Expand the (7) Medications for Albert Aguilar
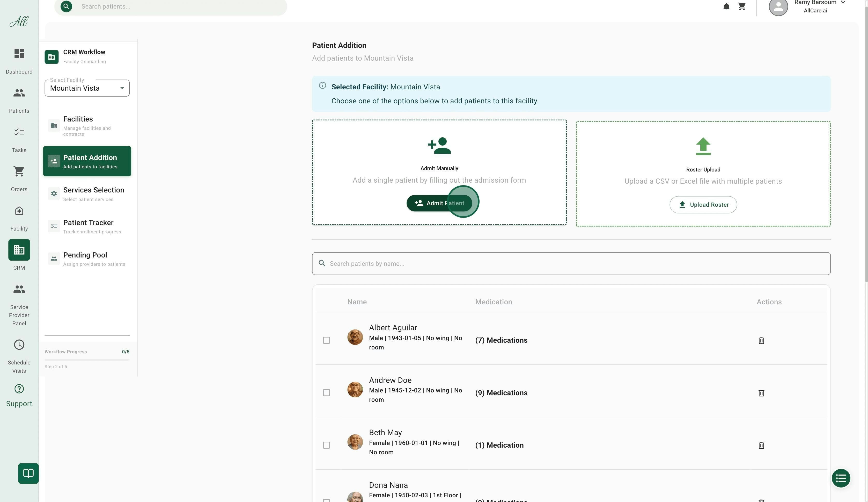The width and height of the screenshot is (868, 502). pyautogui.click(x=501, y=340)
